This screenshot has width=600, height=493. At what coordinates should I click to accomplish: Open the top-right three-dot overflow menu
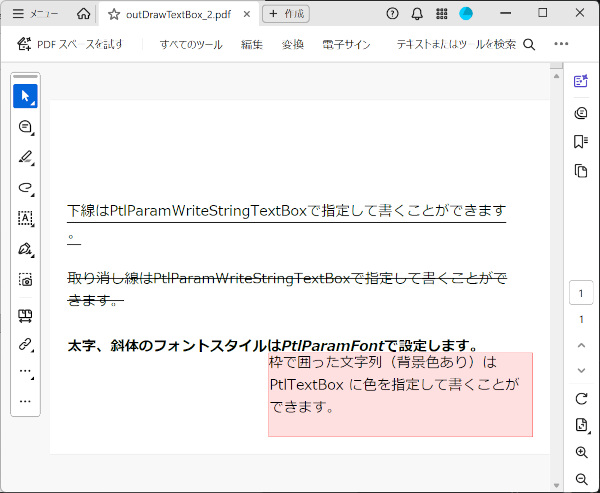tap(561, 44)
